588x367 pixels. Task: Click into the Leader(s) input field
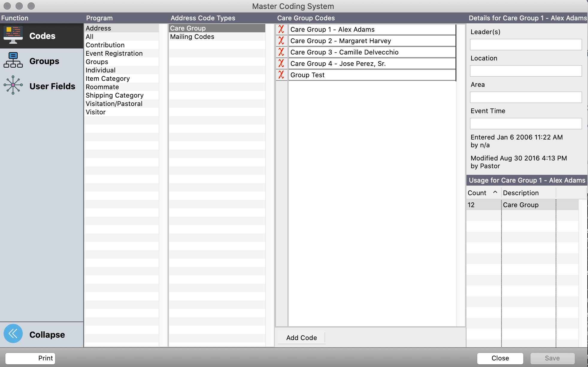[526, 45]
